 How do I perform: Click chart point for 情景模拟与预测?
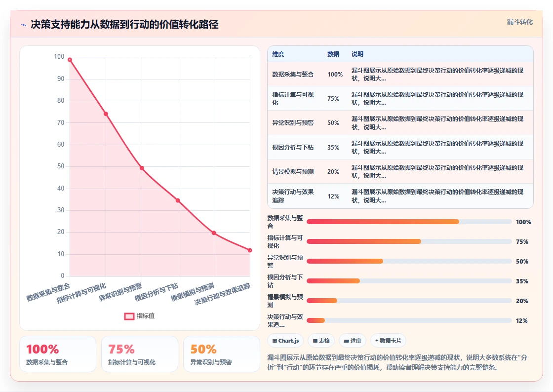coord(214,233)
